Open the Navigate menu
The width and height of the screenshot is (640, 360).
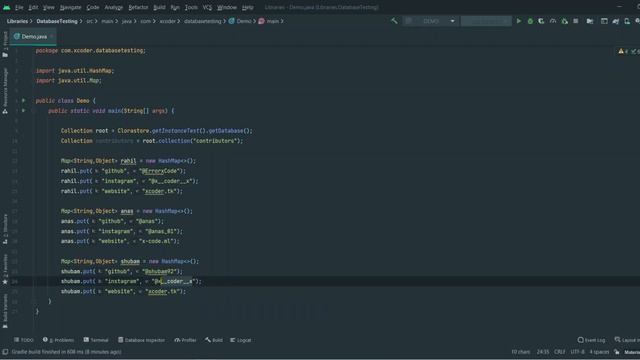click(71, 7)
